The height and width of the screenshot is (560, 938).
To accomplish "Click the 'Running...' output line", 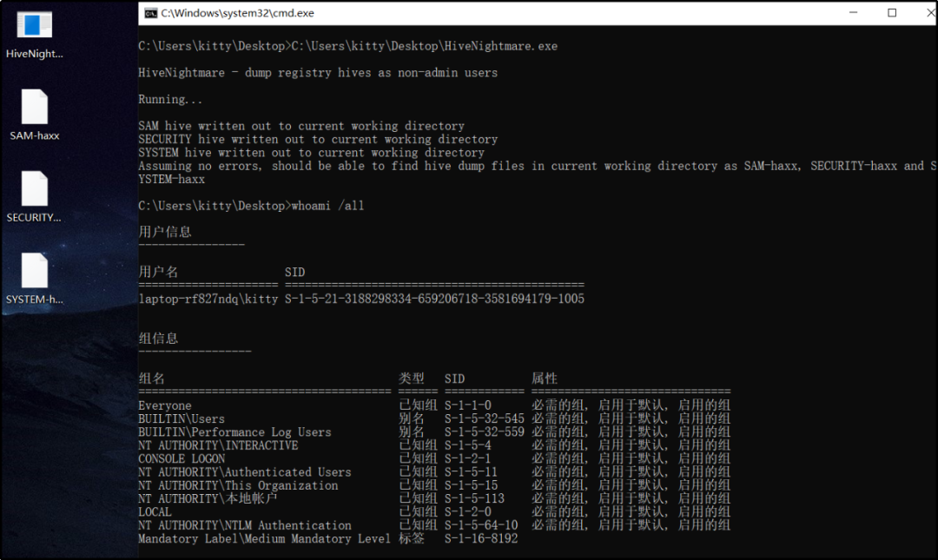I will point(170,99).
